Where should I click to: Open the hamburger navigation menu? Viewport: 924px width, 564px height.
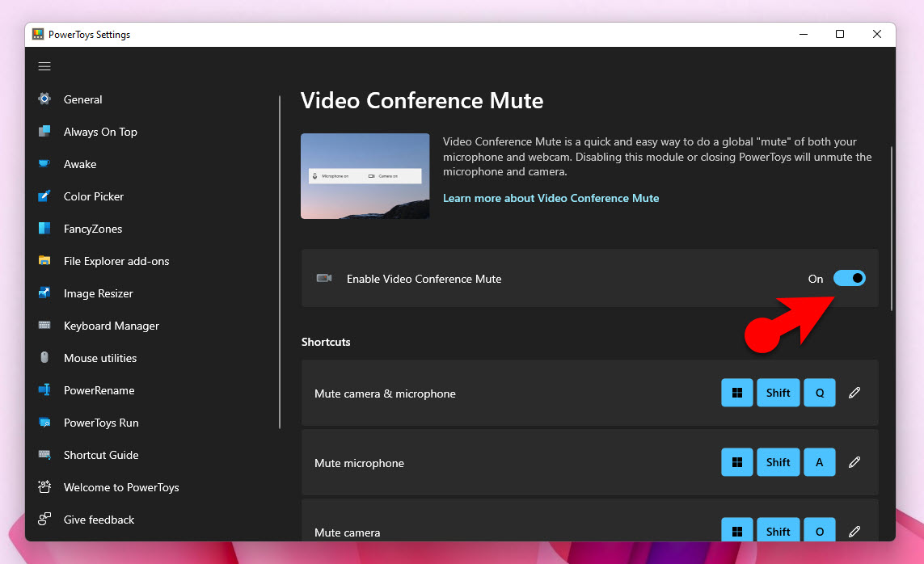pyautogui.click(x=44, y=66)
